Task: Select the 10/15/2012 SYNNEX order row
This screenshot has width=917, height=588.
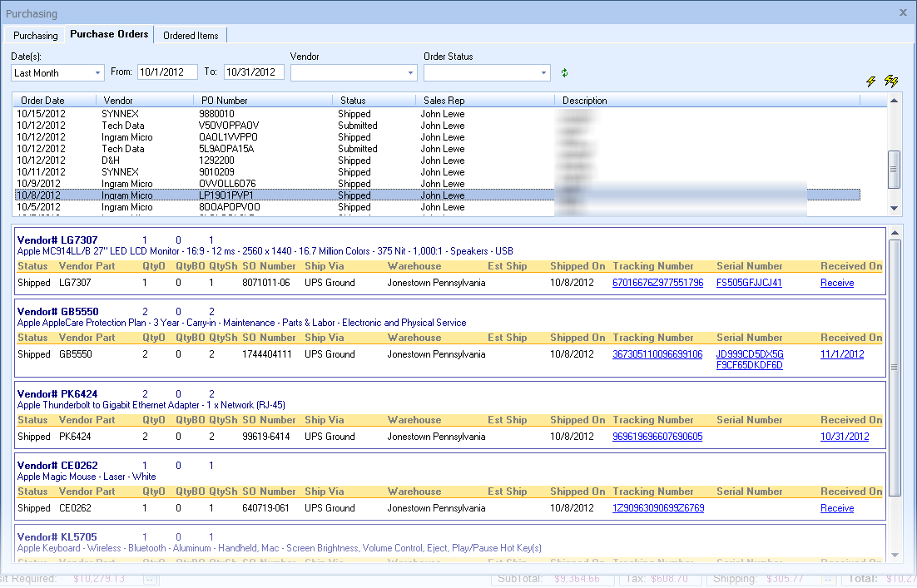Action: pyautogui.click(x=250, y=114)
